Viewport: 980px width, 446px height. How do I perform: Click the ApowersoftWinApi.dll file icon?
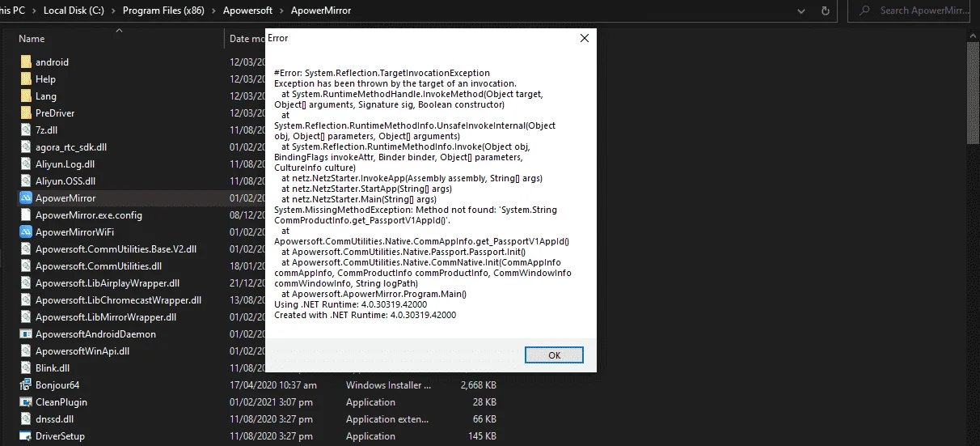tap(26, 350)
